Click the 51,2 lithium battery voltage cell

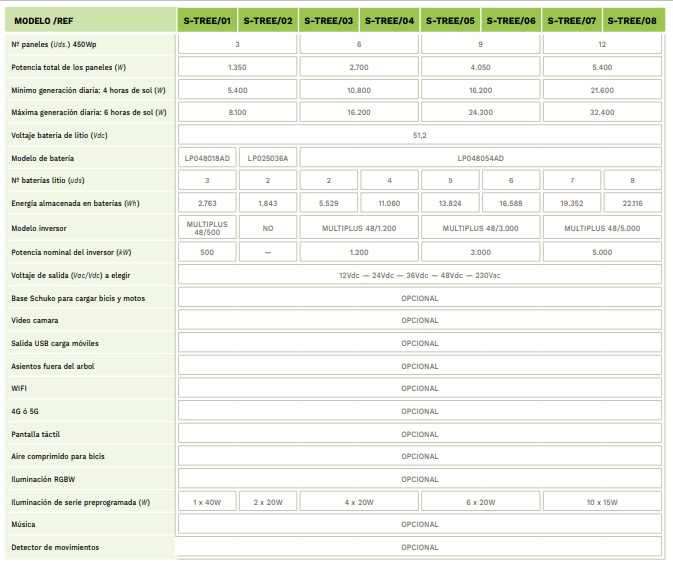pos(419,135)
